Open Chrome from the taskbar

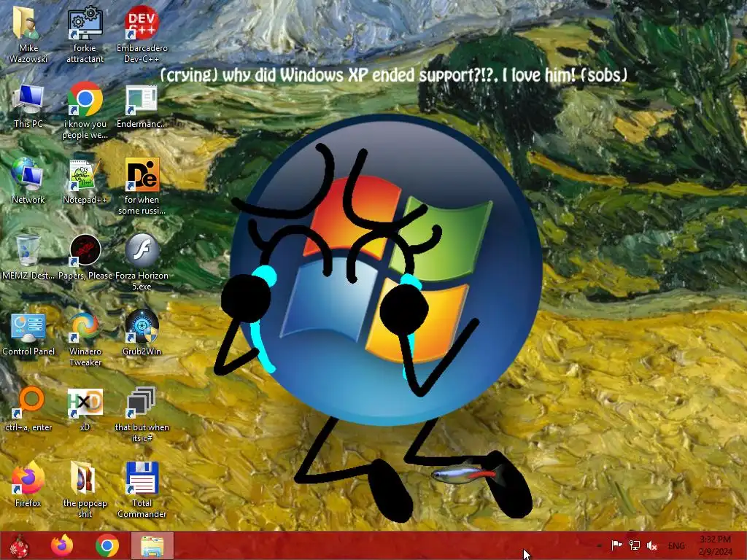click(x=107, y=545)
